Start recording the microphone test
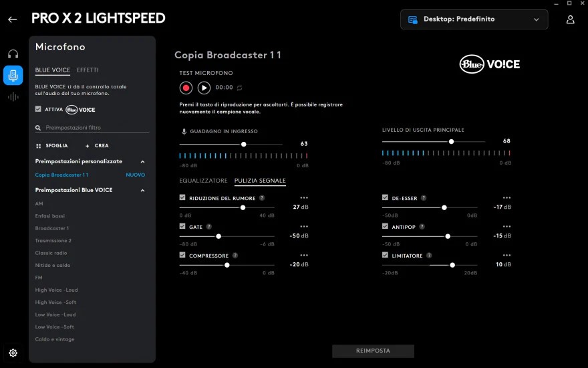 click(x=186, y=88)
